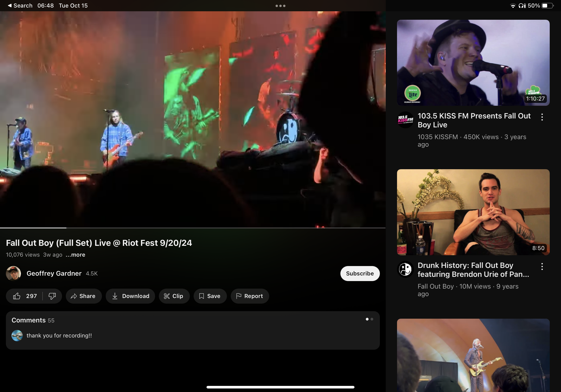Image resolution: width=561 pixels, height=392 pixels.
Task: Tap the video player to show controls
Action: (x=193, y=119)
